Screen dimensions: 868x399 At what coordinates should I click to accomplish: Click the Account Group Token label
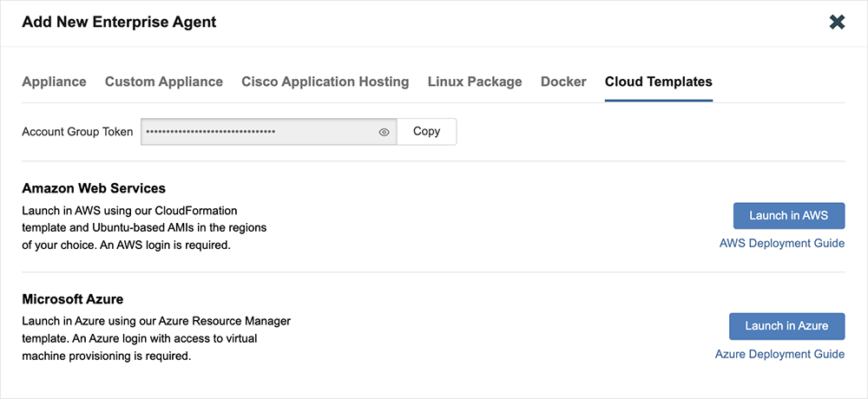77,132
